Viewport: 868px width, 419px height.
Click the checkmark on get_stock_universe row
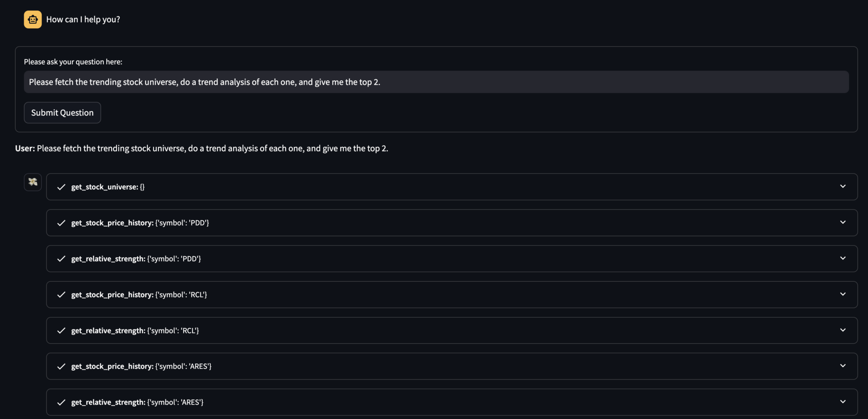pos(61,187)
